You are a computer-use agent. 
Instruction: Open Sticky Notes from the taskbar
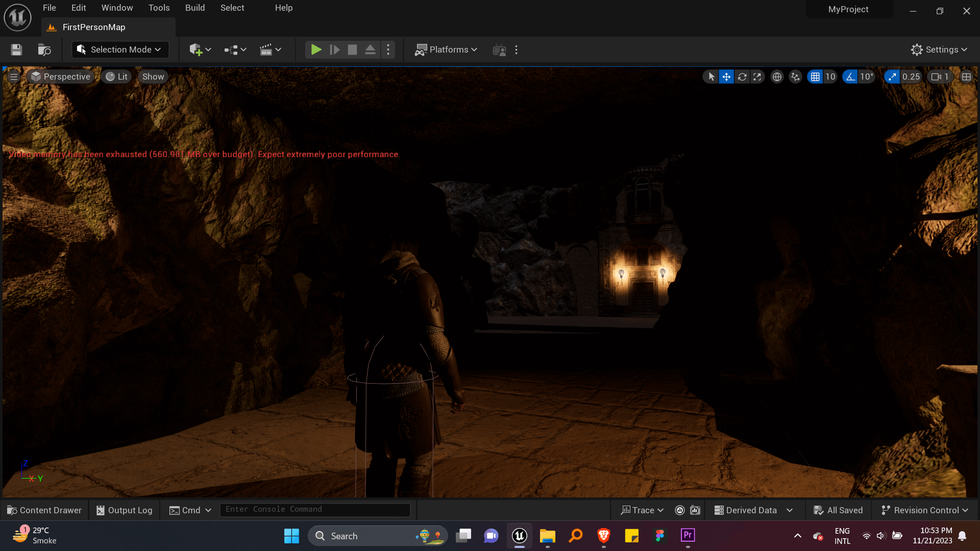tap(631, 536)
